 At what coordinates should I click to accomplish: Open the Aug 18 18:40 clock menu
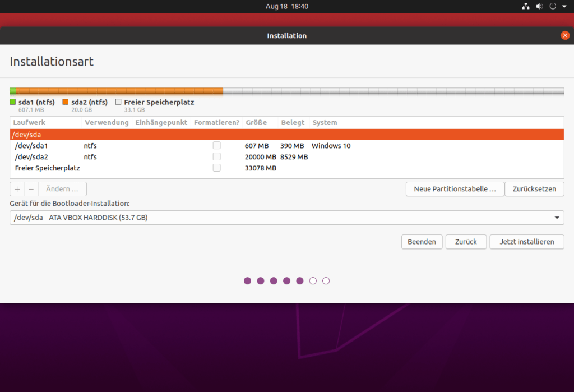(286, 6)
